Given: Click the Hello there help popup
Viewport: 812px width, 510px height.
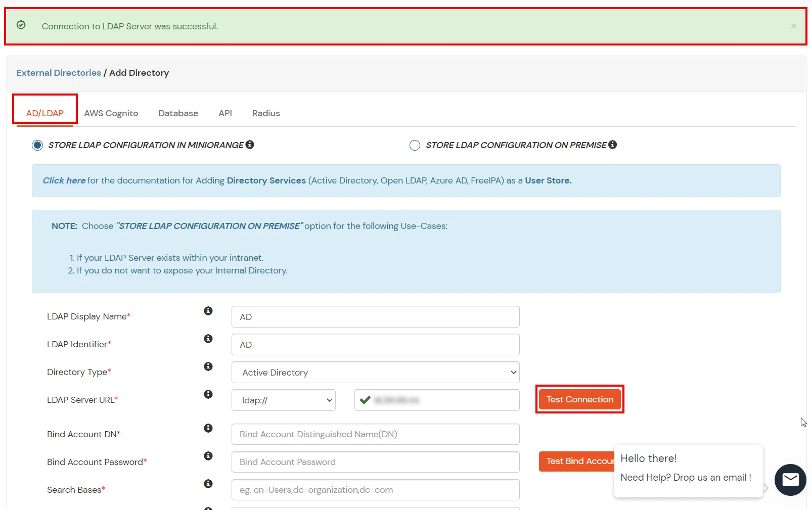Looking at the screenshot, I should click(688, 471).
